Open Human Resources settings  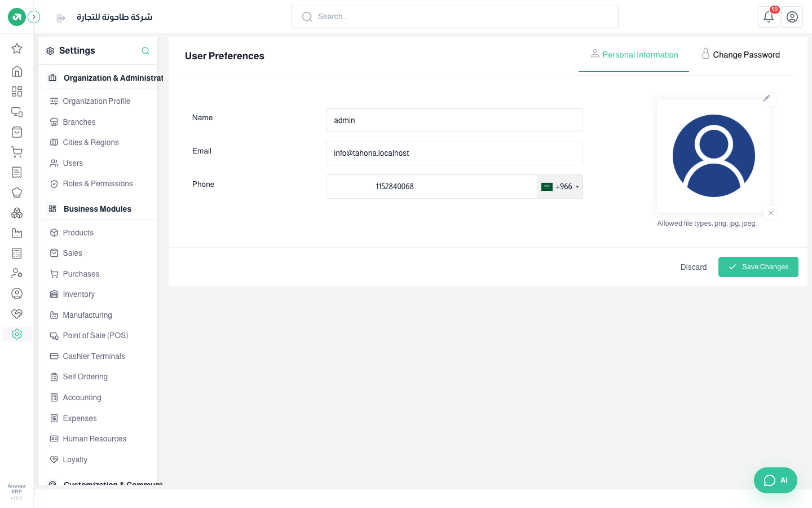click(x=94, y=439)
